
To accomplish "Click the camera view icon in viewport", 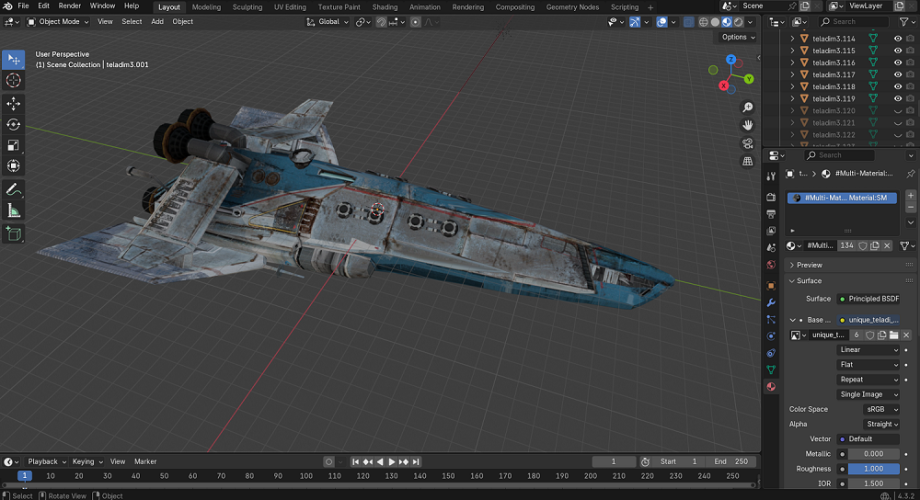I will [747, 143].
